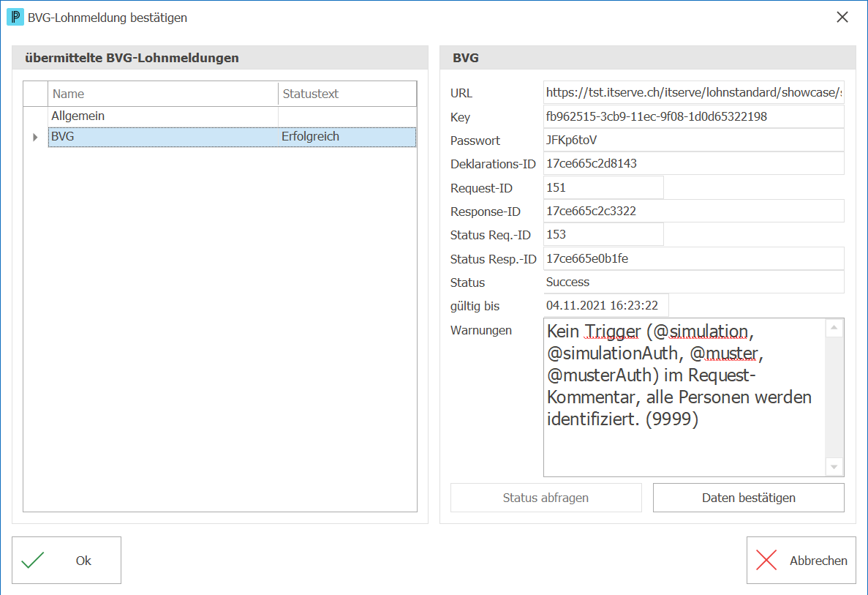Viewport: 868px width, 595px height.
Task: Sort by the Name column header
Action: tap(163, 94)
